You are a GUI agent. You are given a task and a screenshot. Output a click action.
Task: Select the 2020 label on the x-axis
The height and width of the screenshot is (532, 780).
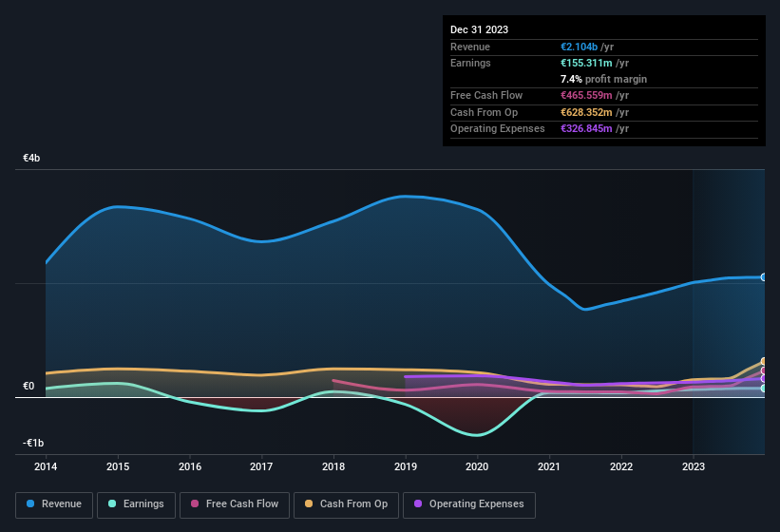pos(477,466)
